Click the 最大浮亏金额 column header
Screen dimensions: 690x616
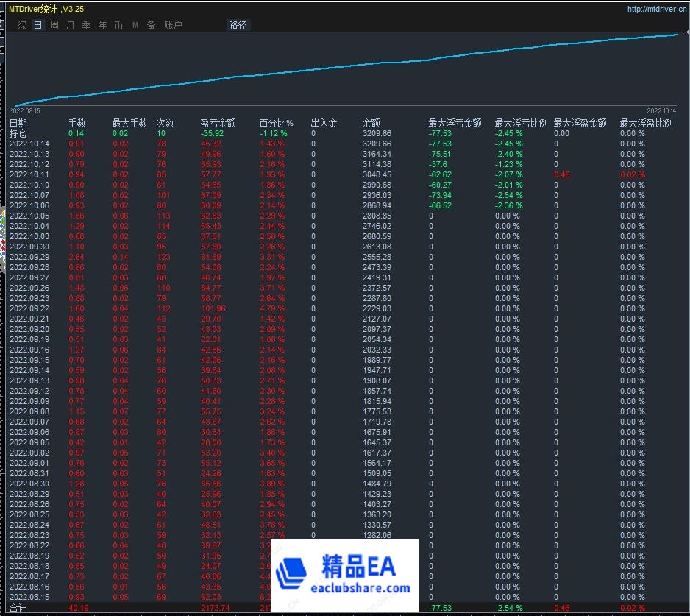[455, 124]
